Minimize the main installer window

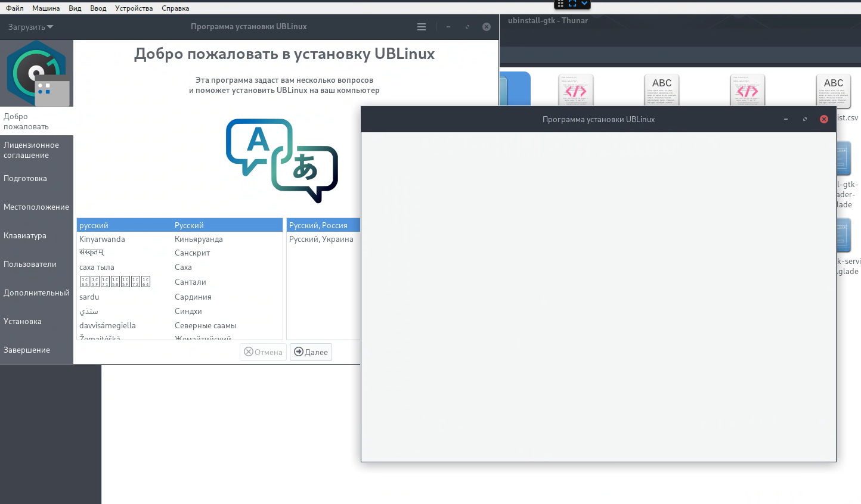[x=448, y=27]
